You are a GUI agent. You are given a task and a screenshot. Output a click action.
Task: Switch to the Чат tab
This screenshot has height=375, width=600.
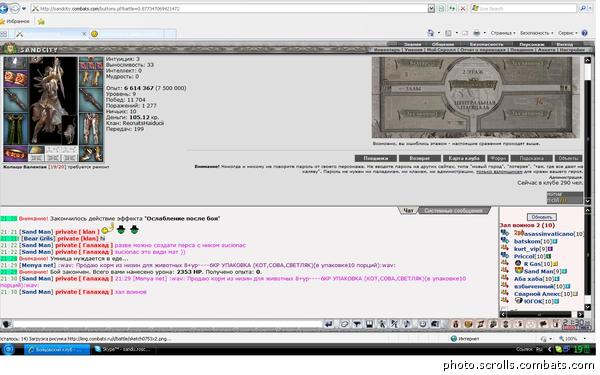point(408,210)
